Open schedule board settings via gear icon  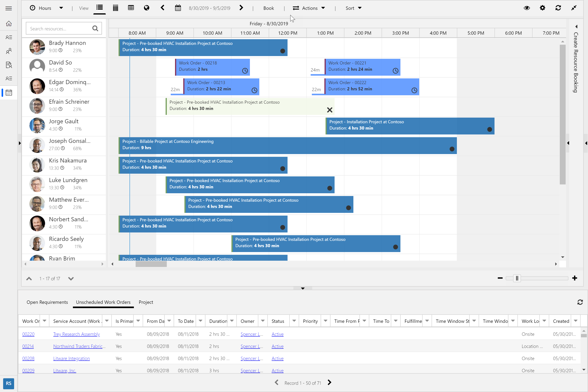point(543,8)
